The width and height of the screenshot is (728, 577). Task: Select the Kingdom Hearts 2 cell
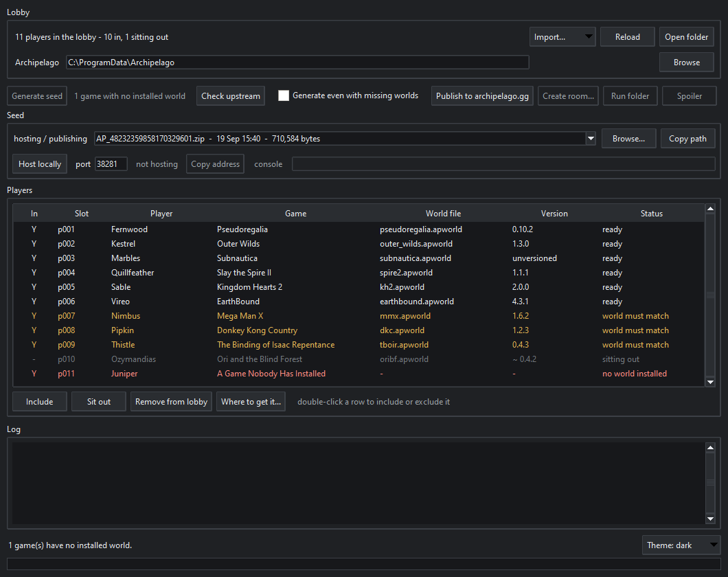250,287
